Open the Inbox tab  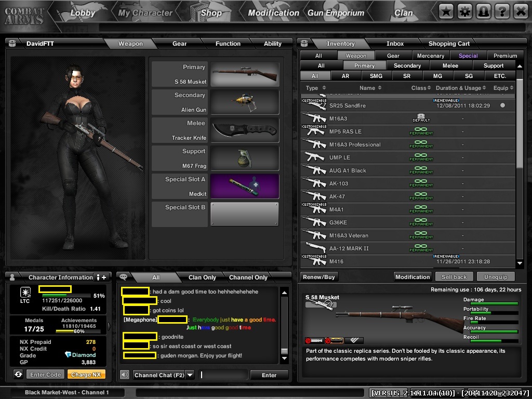click(x=395, y=44)
